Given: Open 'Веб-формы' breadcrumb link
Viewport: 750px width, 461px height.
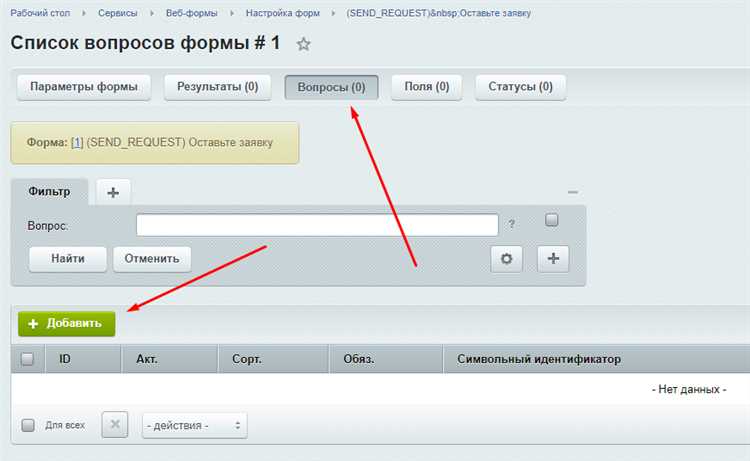Looking at the screenshot, I should (191, 13).
